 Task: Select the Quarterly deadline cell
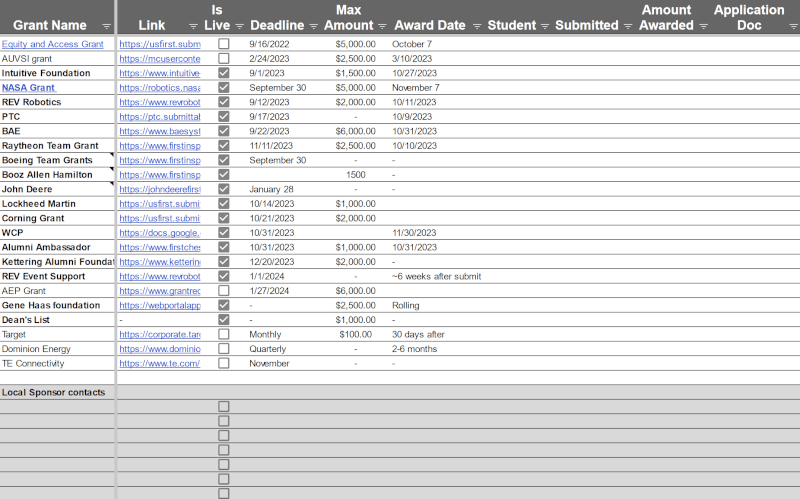coord(268,349)
